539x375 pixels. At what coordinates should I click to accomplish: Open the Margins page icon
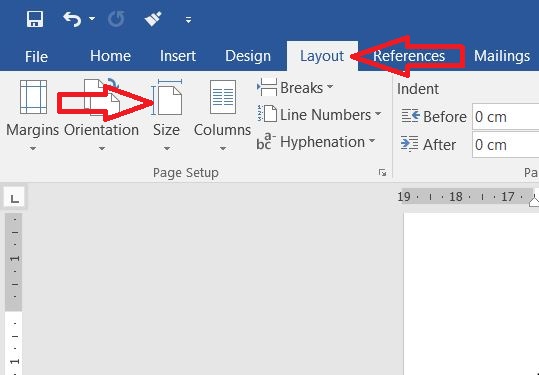[33, 97]
